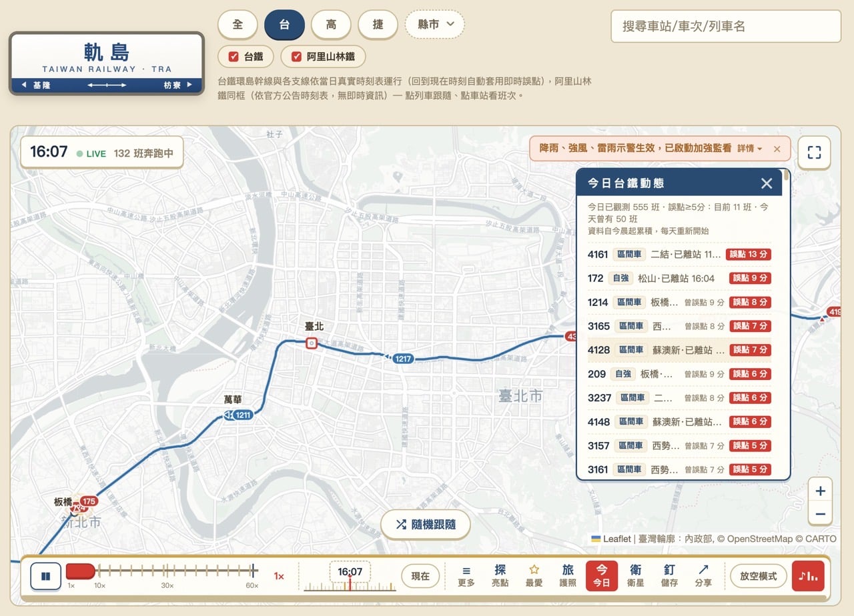Viewport: 854px width, 616px height.
Task: Click the 現在 (now) button
Action: 420,576
